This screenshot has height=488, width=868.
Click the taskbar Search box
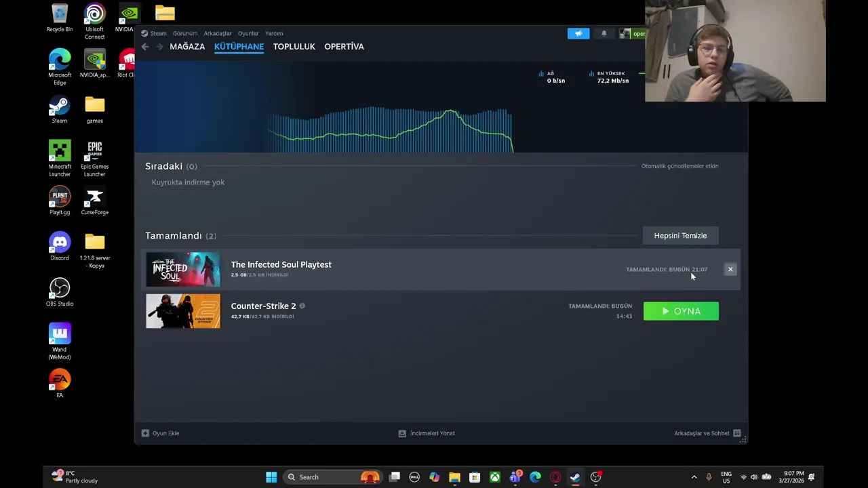tap(332, 477)
